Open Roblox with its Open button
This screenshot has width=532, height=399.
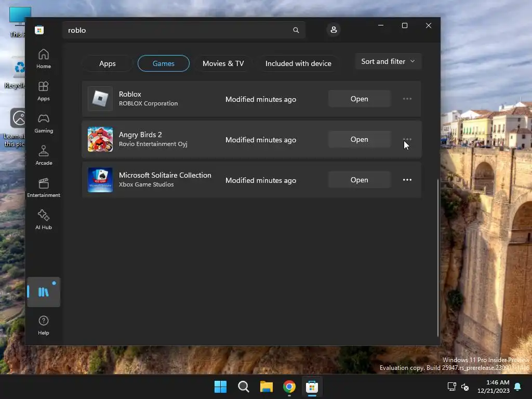(x=360, y=99)
